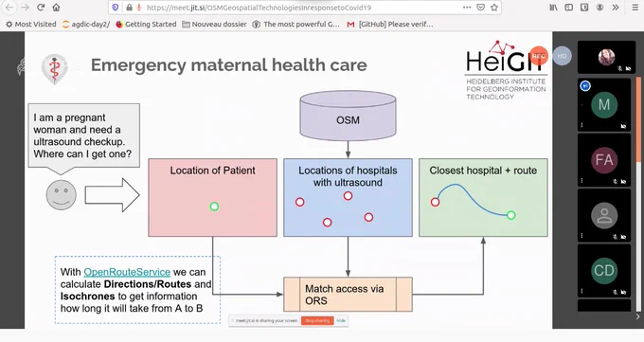Viewport: 644px width, 342px height.
Task: Hide the screen sharing notification bar
Action: click(341, 320)
